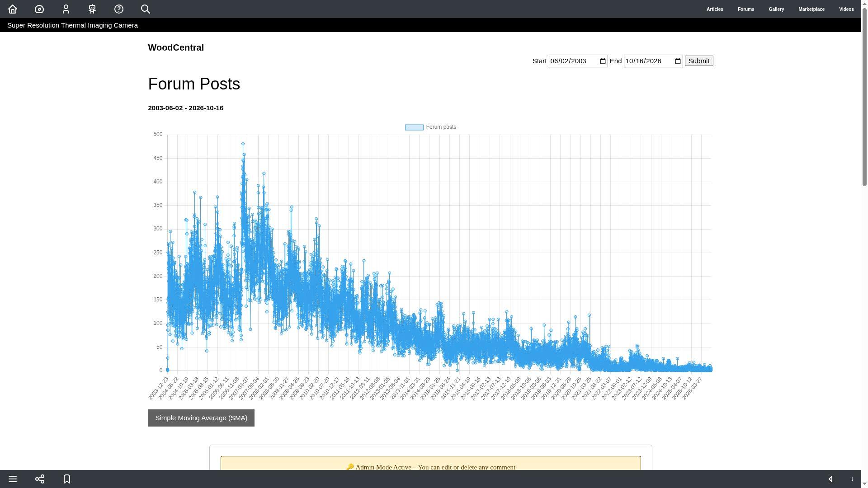Toggle Simple Moving Average (SMA) button

tap(201, 418)
